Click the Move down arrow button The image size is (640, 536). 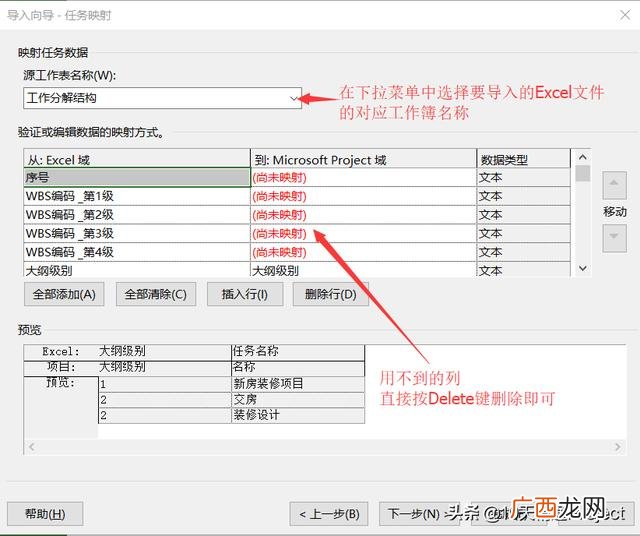tap(614, 238)
